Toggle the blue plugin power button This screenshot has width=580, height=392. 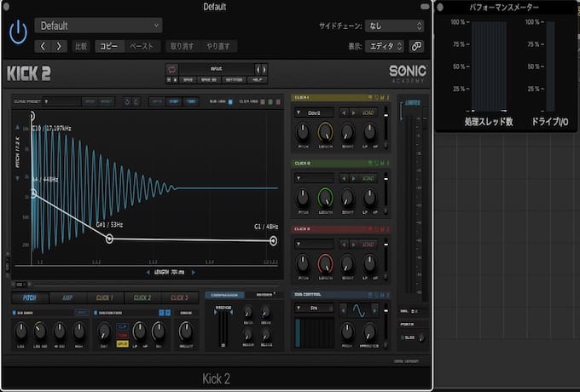coord(18,32)
